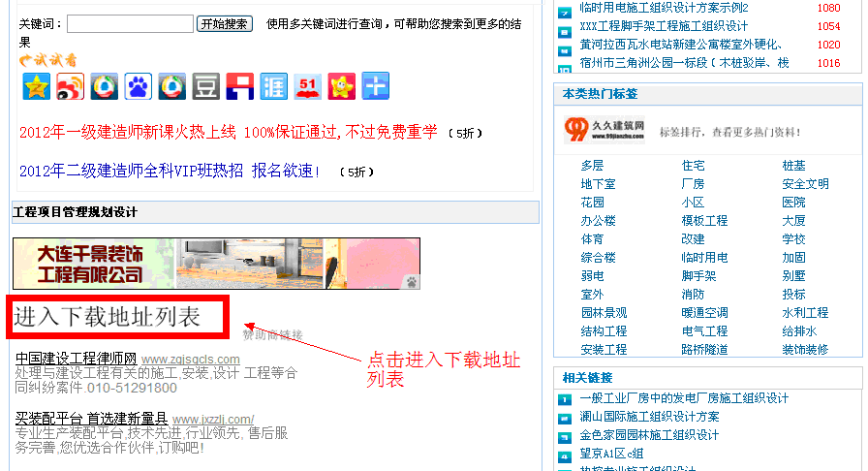Open more share options with blue plus icon
Screen dimensions: 868x471
(x=376, y=86)
